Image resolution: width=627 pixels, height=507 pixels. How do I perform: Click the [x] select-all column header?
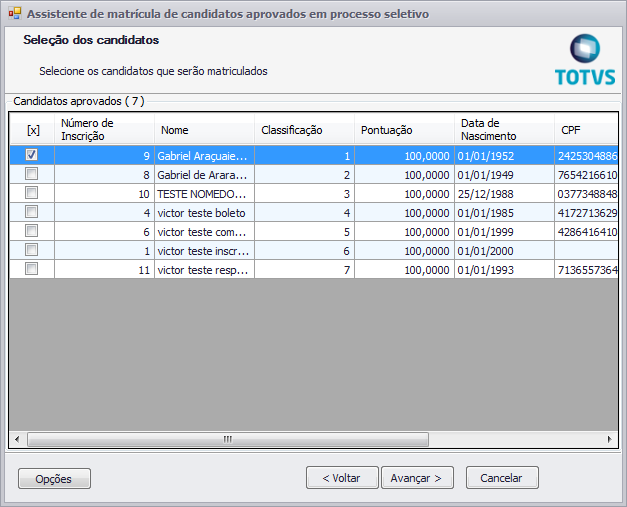pos(32,130)
